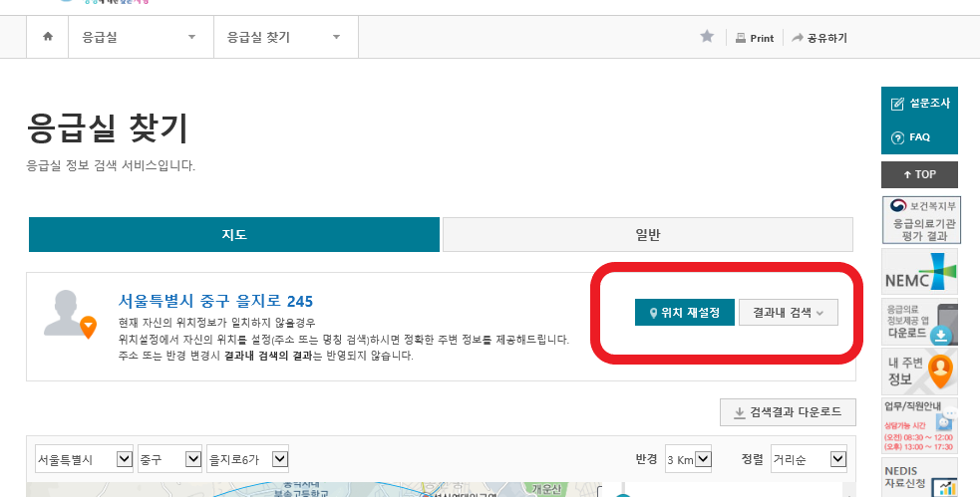Open the 을지로6가 neighborhood dropdown
980x497 pixels.
247,459
